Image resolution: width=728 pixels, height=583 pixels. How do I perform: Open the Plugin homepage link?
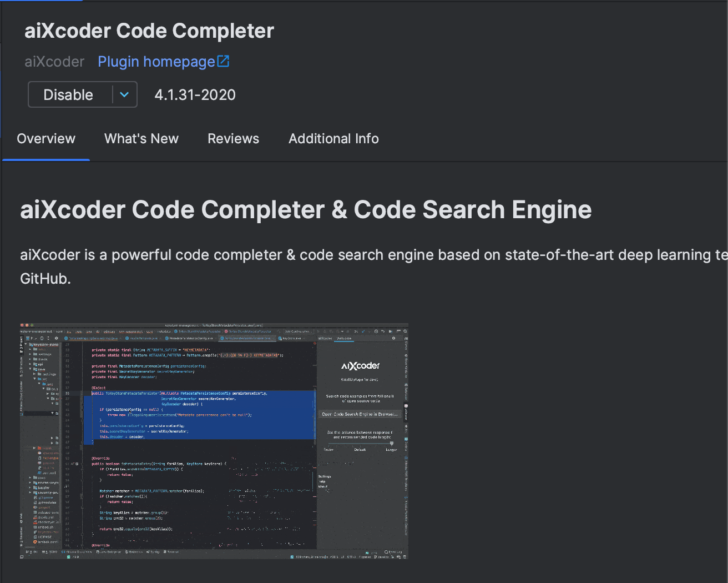156,62
